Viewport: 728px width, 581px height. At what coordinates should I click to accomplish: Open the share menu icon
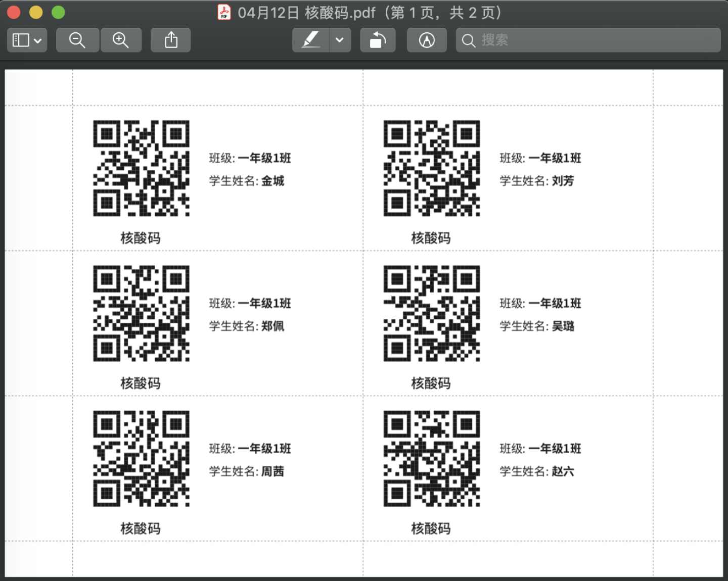[171, 40]
